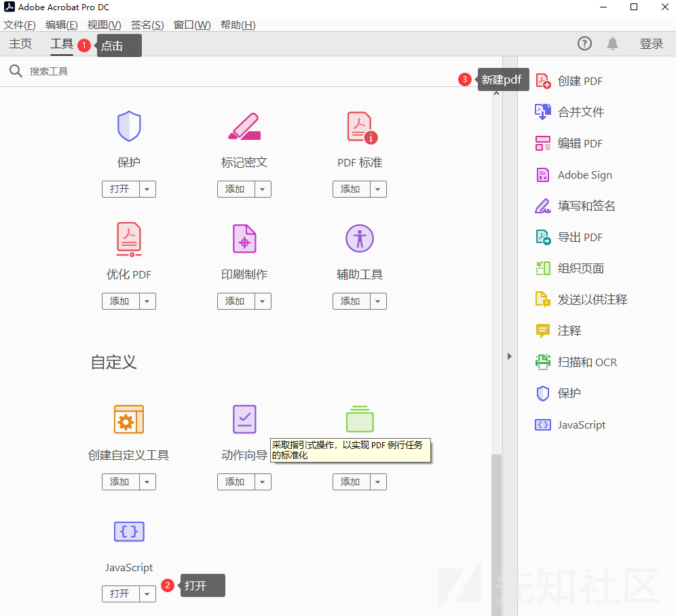Add the 印刷制作 tool with its 添加 button
676x616 pixels.
[236, 302]
